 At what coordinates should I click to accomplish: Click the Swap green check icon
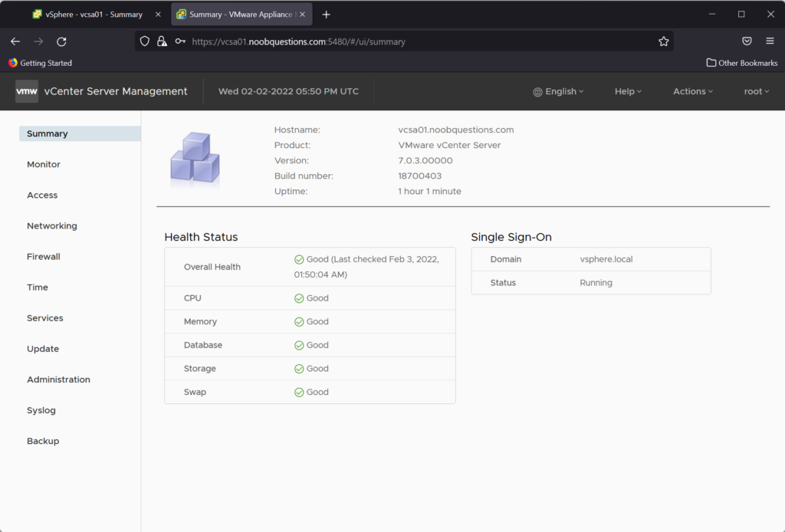pyautogui.click(x=299, y=392)
